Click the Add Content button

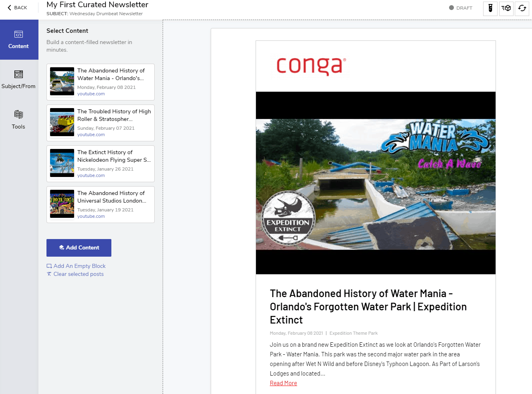79,248
